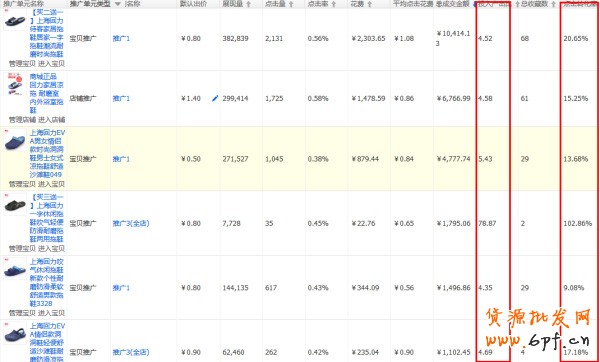Screen dimensions: 600x362
Task: Select the 102.86% conversion rate cell
Action: point(577,223)
